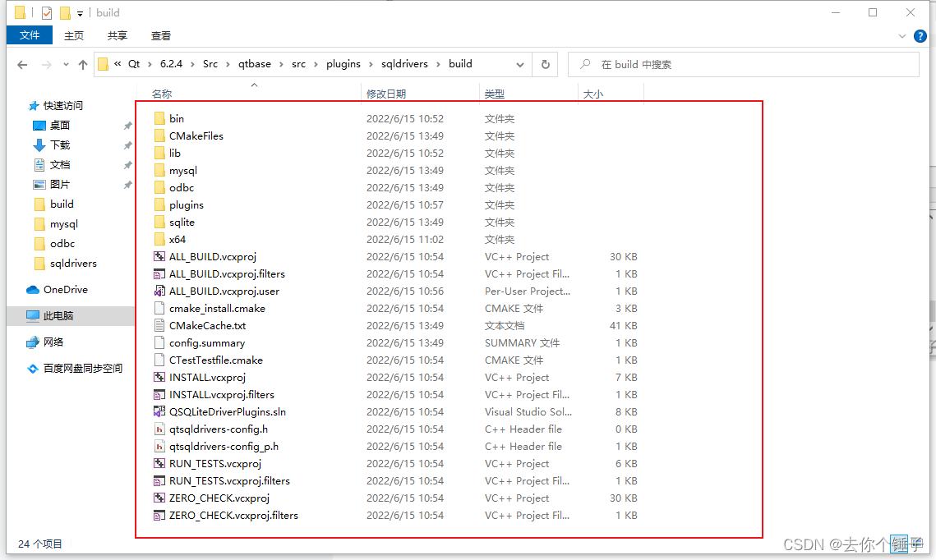
Task: Open the Explorer help button
Action: click(x=920, y=36)
